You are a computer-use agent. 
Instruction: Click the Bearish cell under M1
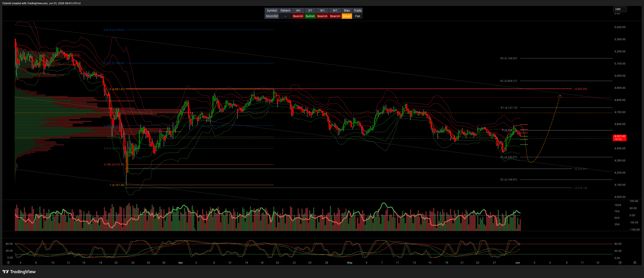tap(335, 16)
